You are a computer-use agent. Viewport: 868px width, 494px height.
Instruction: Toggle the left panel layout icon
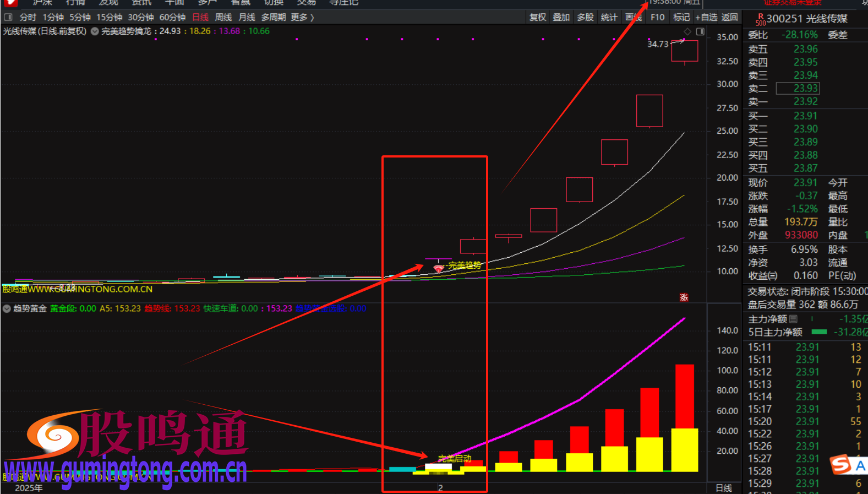tap(8, 17)
